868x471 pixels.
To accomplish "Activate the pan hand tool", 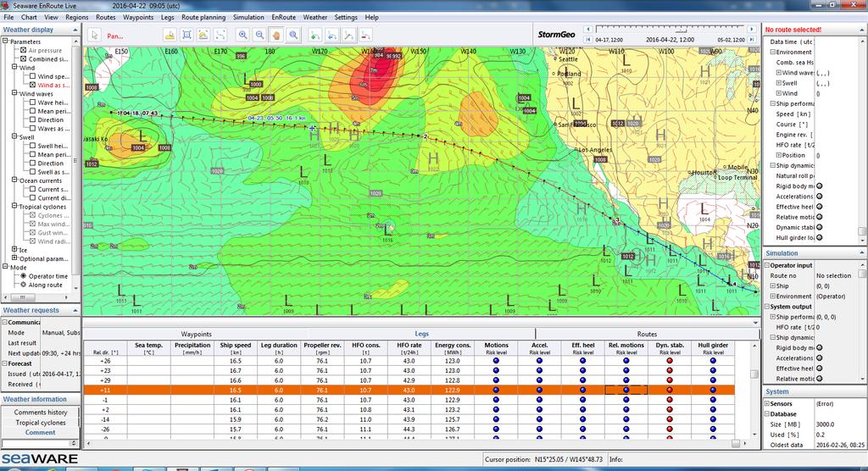I will (276, 36).
